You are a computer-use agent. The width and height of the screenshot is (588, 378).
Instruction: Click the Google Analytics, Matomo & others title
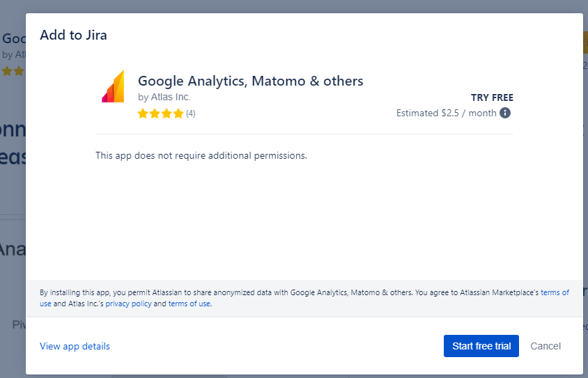pyautogui.click(x=250, y=81)
